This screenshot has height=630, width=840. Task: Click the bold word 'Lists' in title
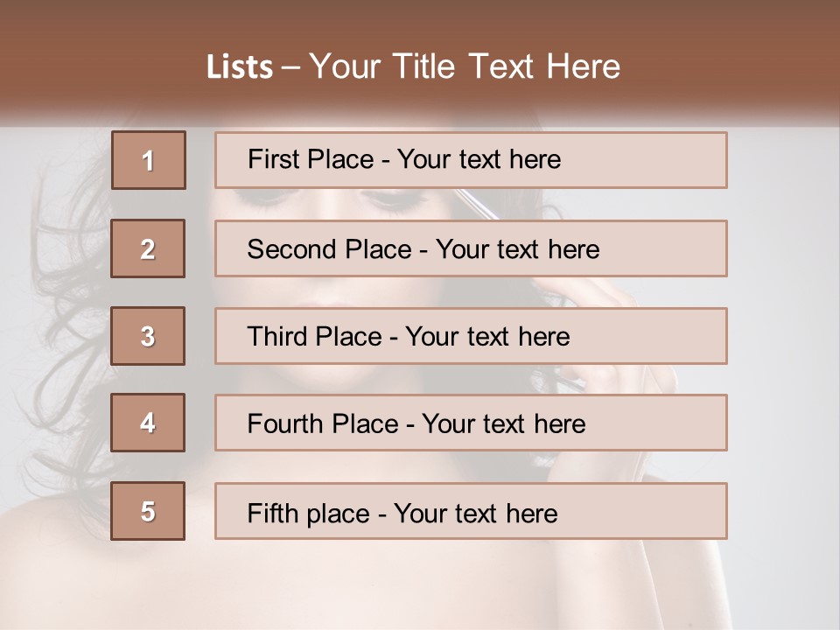coord(240,67)
